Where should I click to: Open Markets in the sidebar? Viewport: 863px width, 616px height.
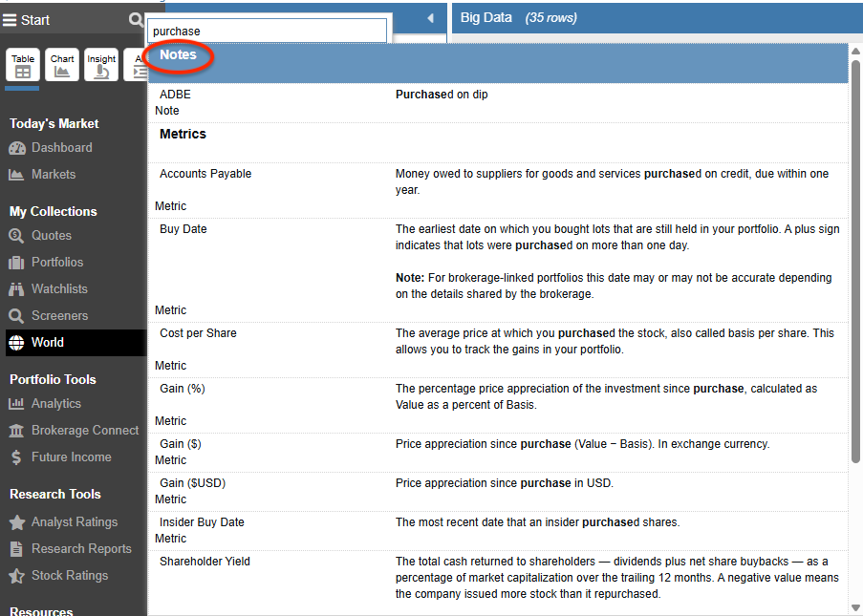point(54,175)
